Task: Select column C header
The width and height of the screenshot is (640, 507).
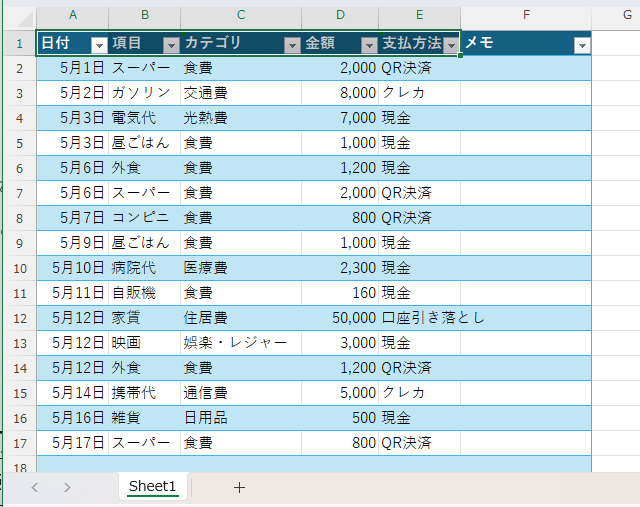Action: 241,15
